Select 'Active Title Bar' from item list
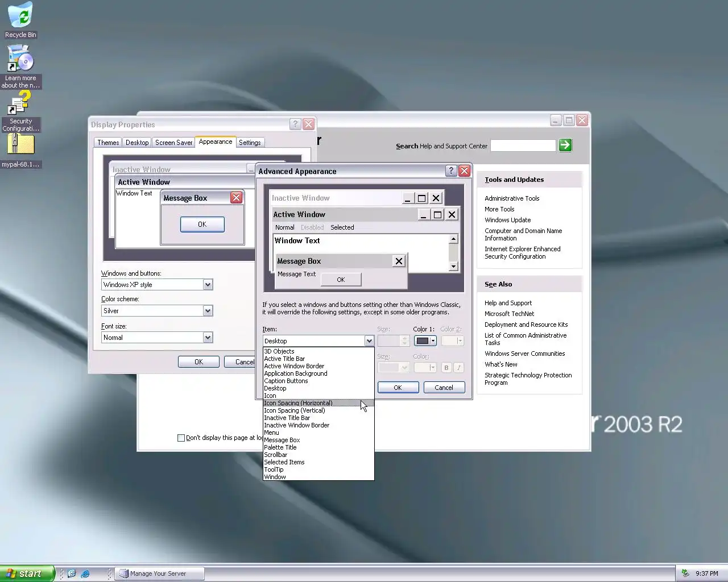This screenshot has height=582, width=728. [x=318, y=359]
